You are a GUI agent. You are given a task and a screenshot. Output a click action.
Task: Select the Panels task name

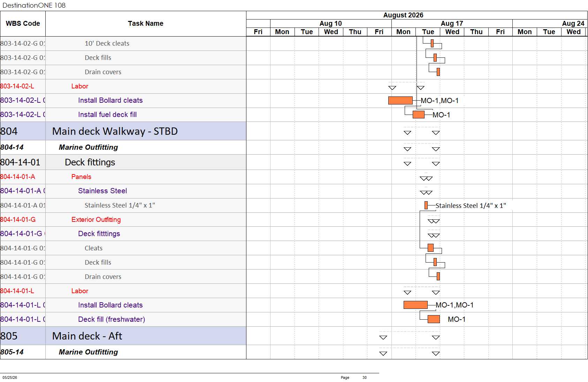(81, 177)
